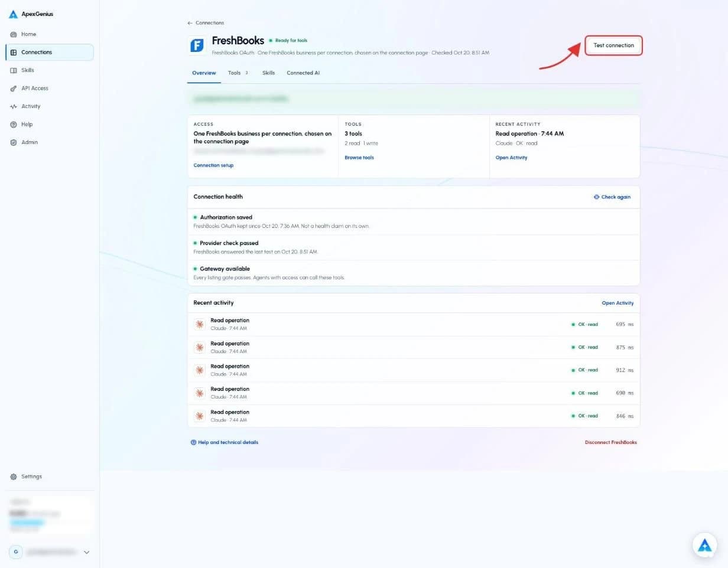
Task: Click help icon beside Help and technical details
Action: pyautogui.click(x=193, y=442)
